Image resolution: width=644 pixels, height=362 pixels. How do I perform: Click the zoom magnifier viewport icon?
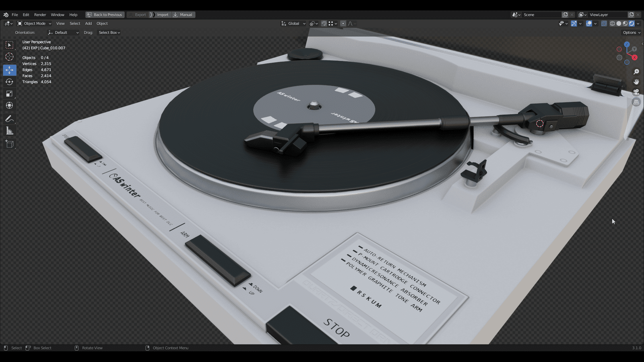click(x=636, y=72)
